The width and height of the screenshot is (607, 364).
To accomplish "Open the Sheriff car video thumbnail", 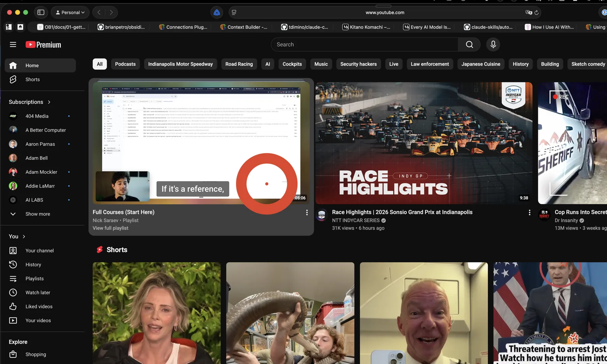I will click(573, 143).
